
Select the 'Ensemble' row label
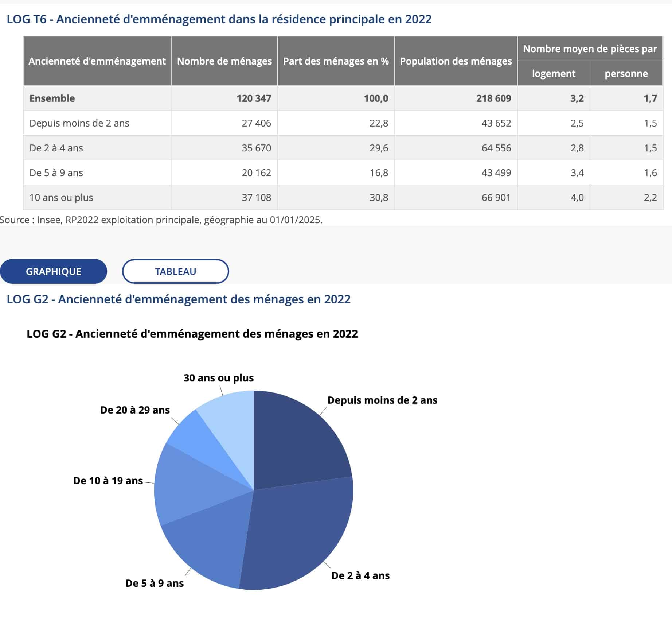point(52,98)
